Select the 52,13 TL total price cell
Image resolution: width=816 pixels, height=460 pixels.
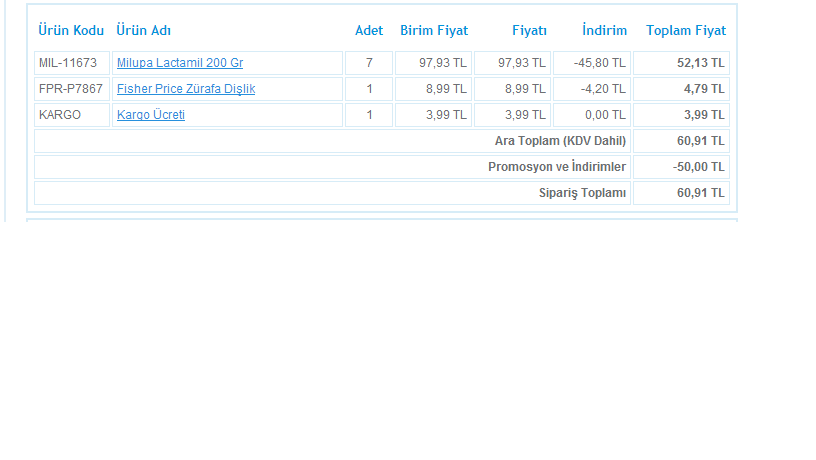700,63
